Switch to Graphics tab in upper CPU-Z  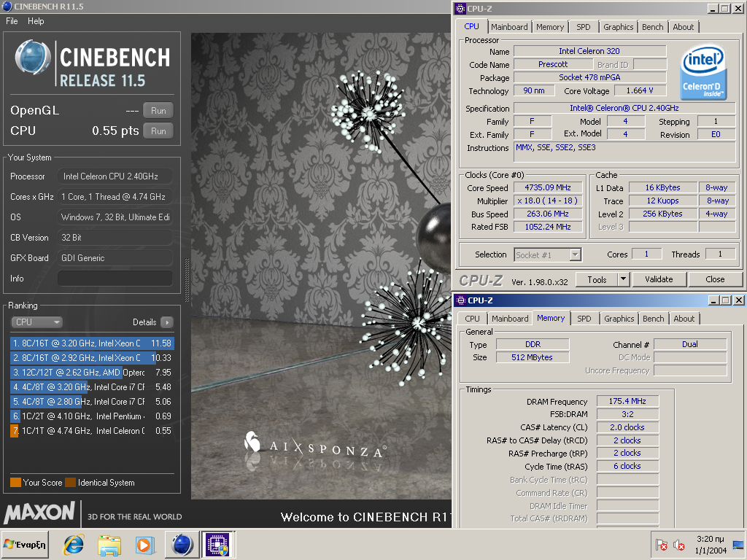tap(619, 27)
